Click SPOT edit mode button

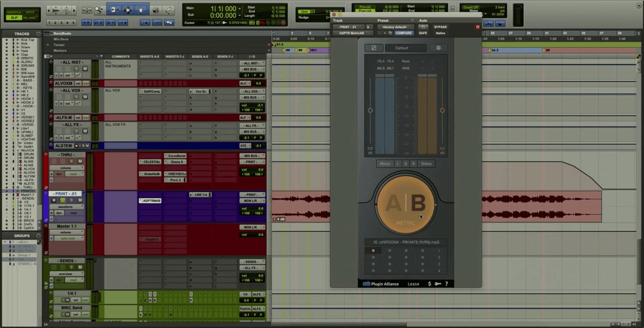31,12
